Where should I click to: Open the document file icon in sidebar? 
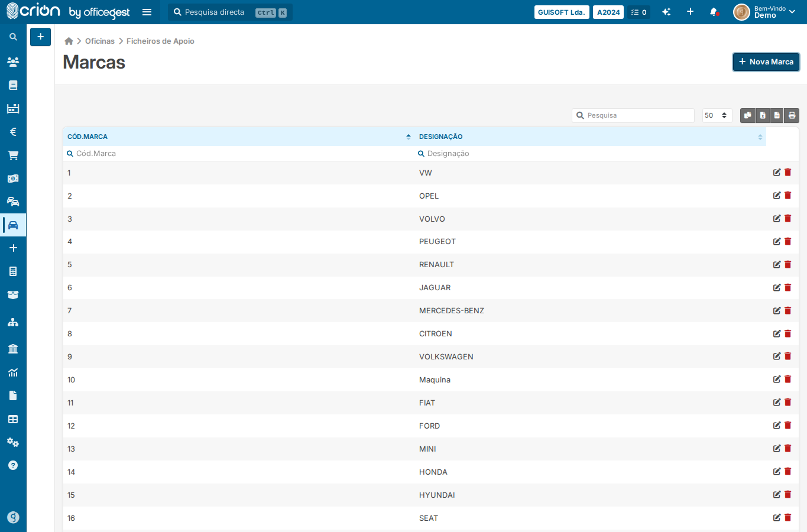(13, 395)
